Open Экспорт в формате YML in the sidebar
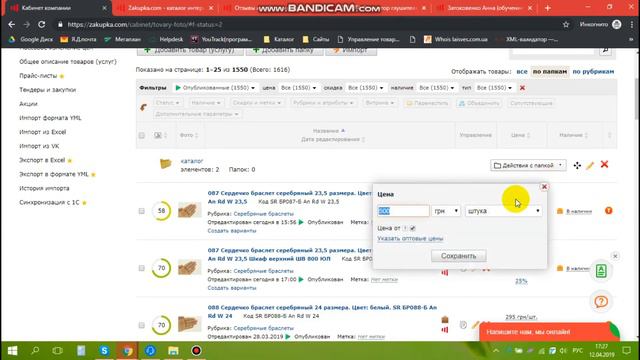640x360 pixels. 54,174
